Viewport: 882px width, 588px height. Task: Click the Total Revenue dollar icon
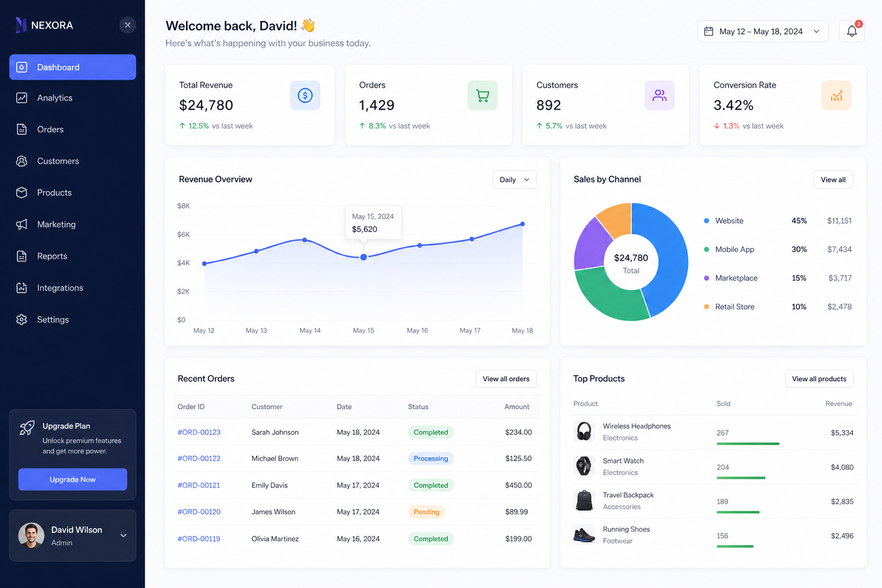(305, 95)
